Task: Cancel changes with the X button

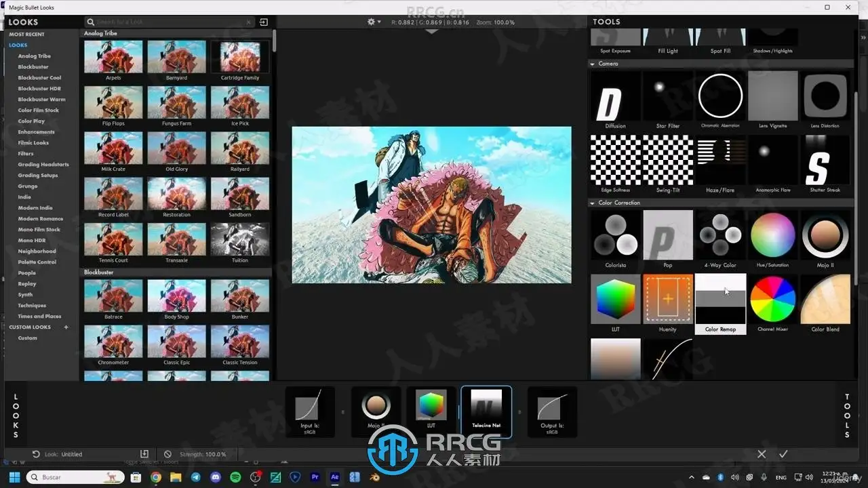Action: click(762, 454)
